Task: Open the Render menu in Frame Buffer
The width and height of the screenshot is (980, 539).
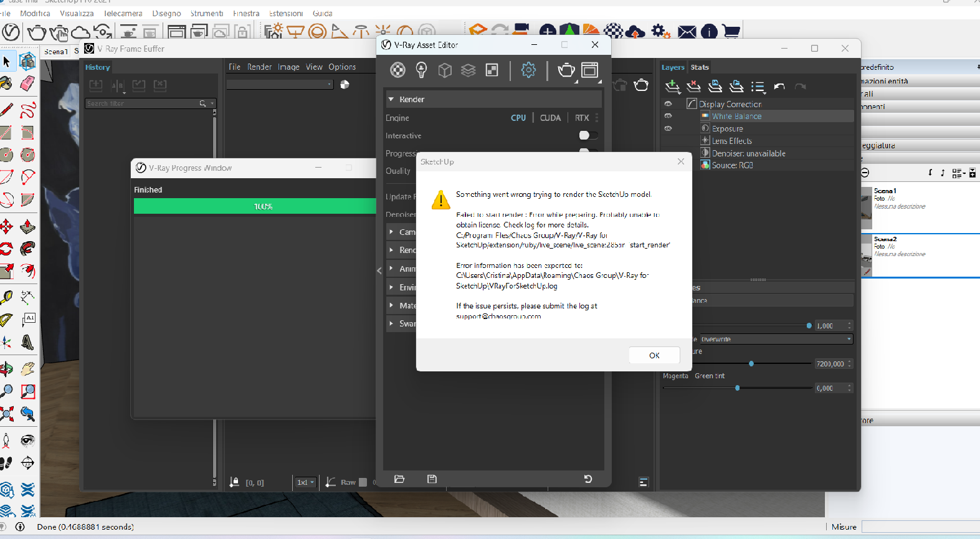Action: pyautogui.click(x=259, y=67)
